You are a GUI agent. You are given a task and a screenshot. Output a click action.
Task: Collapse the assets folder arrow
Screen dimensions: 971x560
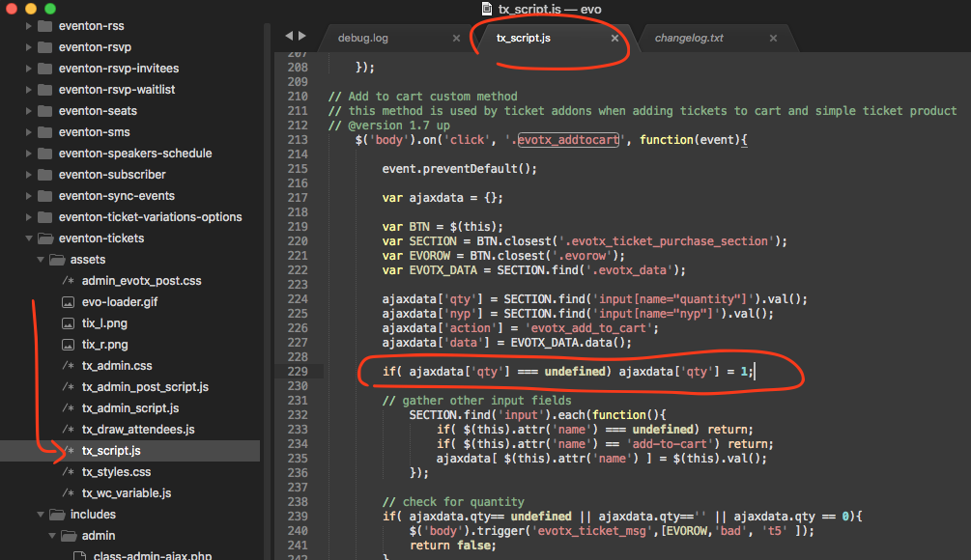click(41, 260)
